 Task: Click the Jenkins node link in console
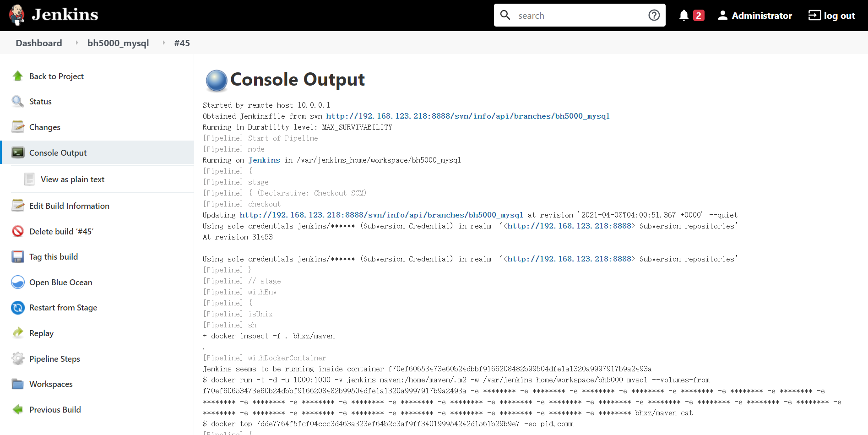pyautogui.click(x=264, y=160)
